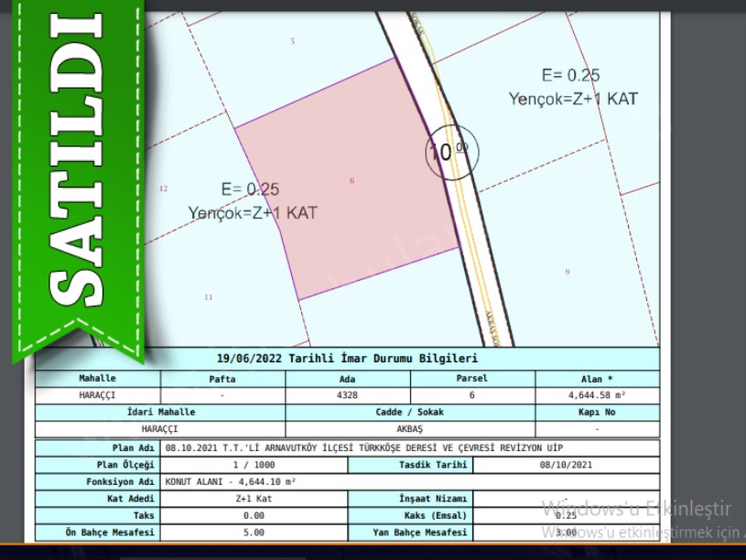Click the Mahalle value HARAÇÇI
Image resolution: width=746 pixels, height=560 pixels.
[98, 395]
